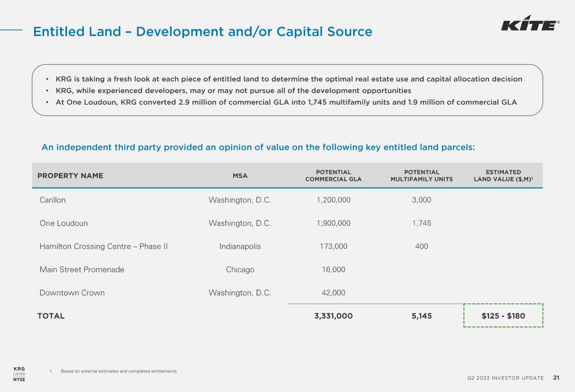Click the MSA column header

pyautogui.click(x=240, y=176)
